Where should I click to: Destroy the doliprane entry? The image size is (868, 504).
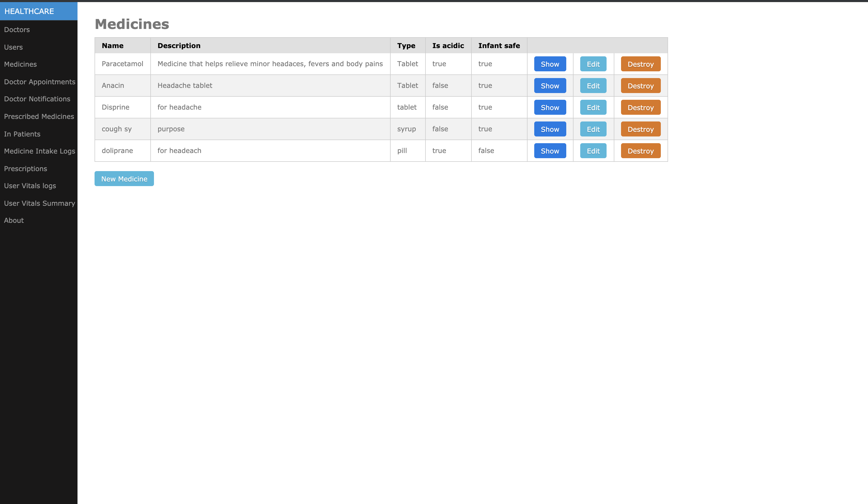point(640,151)
